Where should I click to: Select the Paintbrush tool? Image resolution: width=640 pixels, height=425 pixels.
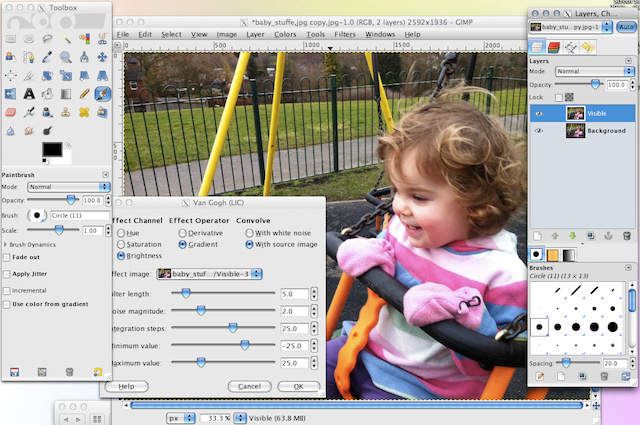(103, 93)
